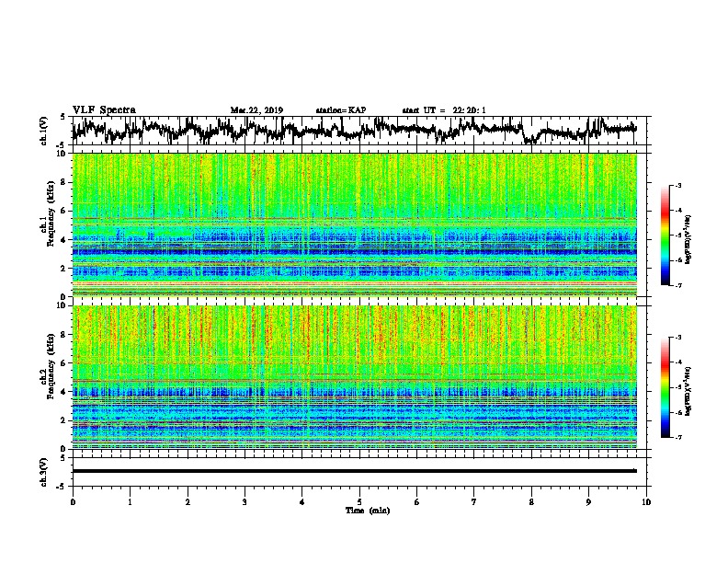Click the "Time (min)" axis title
The width and height of the screenshot is (728, 563).
pos(368,511)
